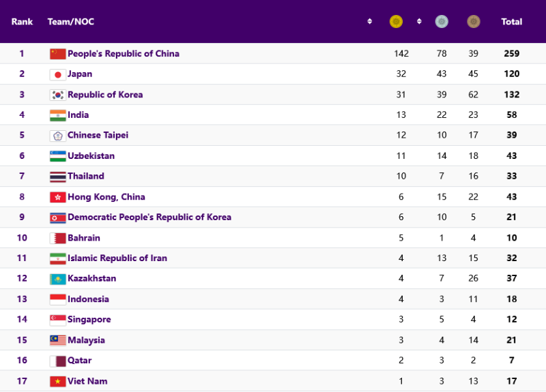The image size is (546, 392).
Task: Click the Qatar flag icon
Action: [58, 361]
